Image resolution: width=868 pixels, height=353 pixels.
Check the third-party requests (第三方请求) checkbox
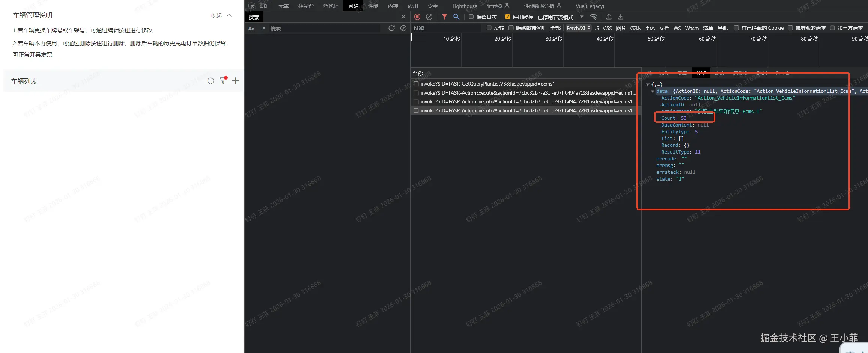[832, 28]
